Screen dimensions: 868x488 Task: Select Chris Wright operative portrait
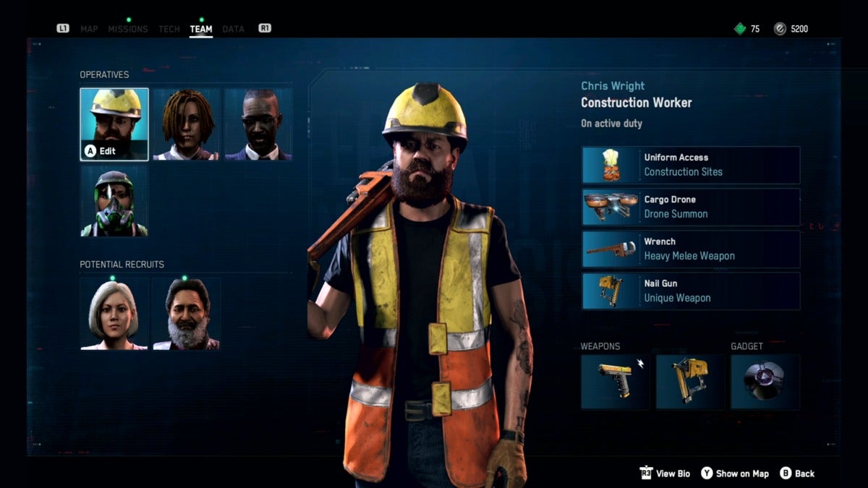114,124
